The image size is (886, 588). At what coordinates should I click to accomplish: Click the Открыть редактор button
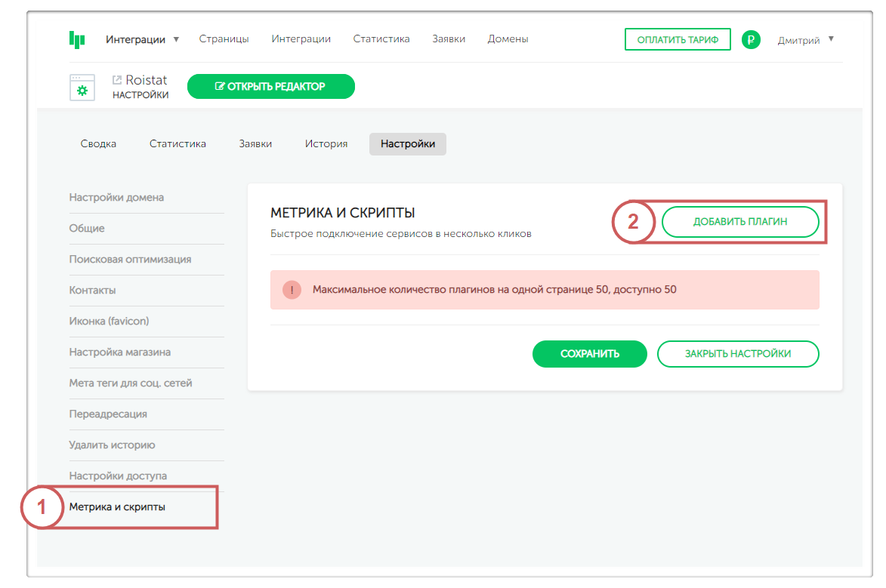pyautogui.click(x=270, y=87)
